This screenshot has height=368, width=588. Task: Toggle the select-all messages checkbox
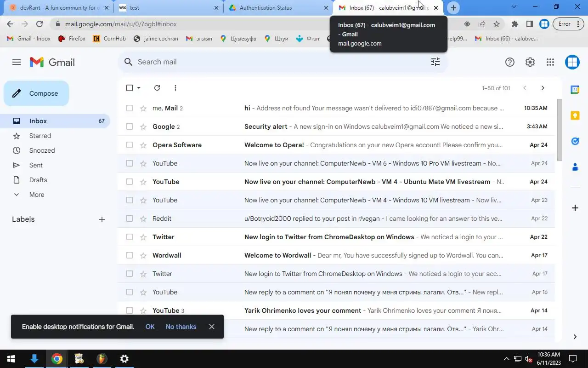click(x=130, y=88)
